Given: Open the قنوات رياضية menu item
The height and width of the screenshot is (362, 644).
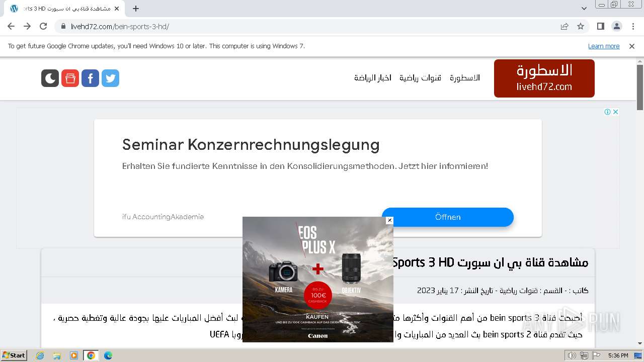Looking at the screenshot, I should click(420, 78).
